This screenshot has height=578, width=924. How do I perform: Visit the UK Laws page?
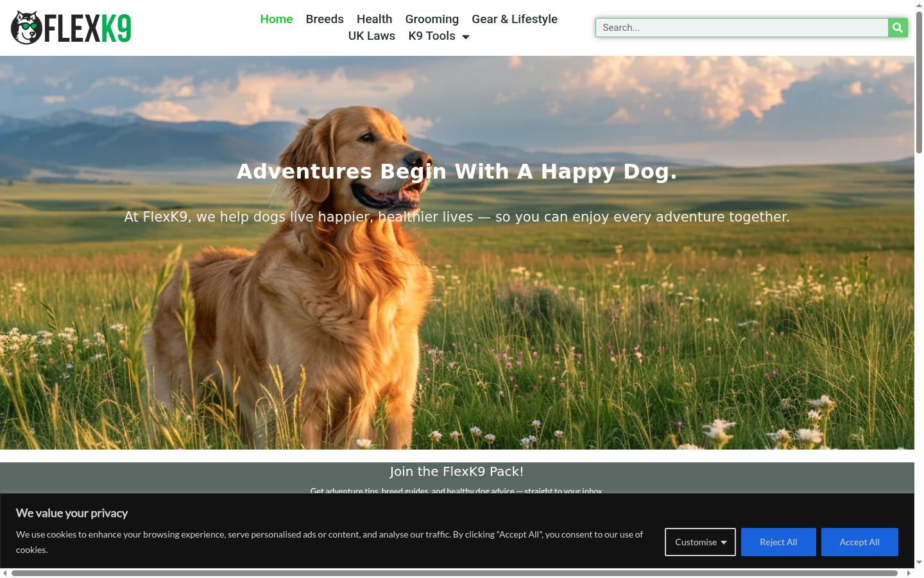pos(372,36)
